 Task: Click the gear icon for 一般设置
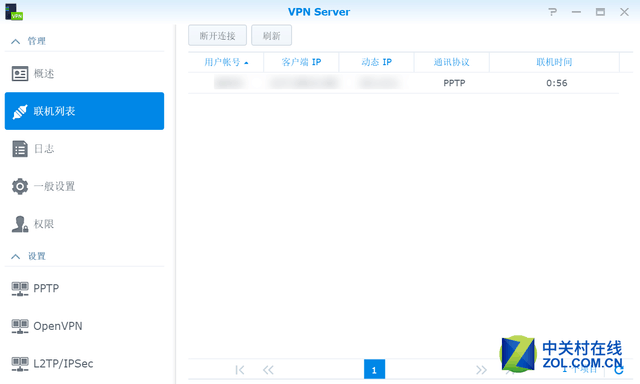click(x=20, y=186)
